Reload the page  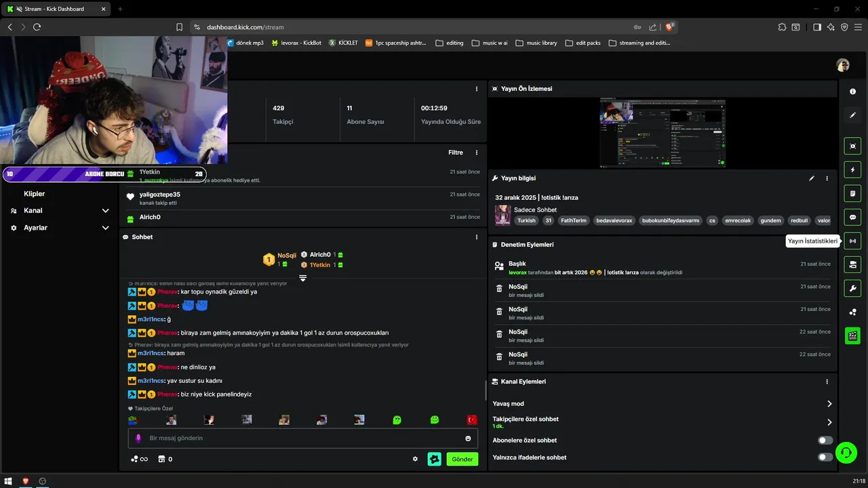tap(37, 27)
